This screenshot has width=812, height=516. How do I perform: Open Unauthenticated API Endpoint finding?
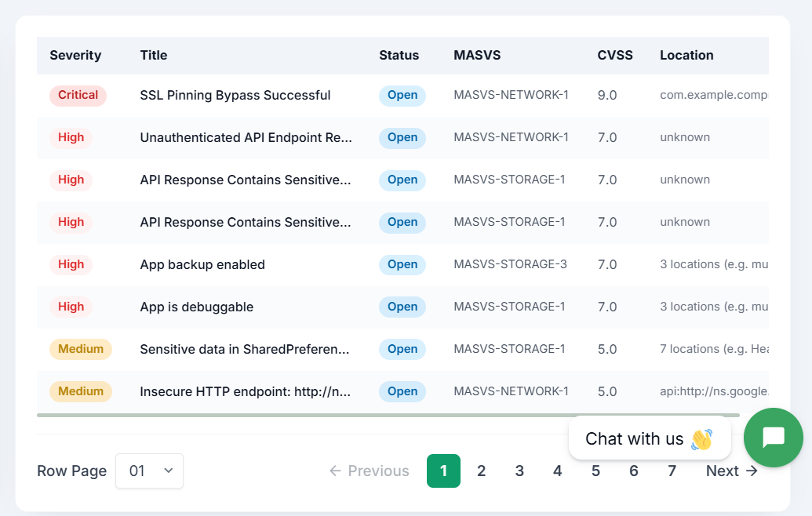point(246,138)
